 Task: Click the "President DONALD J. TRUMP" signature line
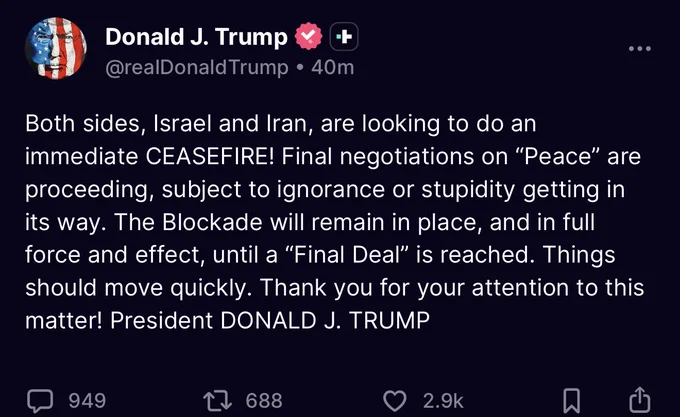(x=270, y=321)
